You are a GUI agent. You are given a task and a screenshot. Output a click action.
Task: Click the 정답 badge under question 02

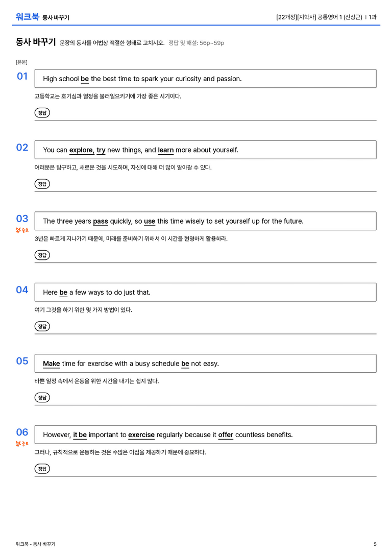tap(42, 184)
